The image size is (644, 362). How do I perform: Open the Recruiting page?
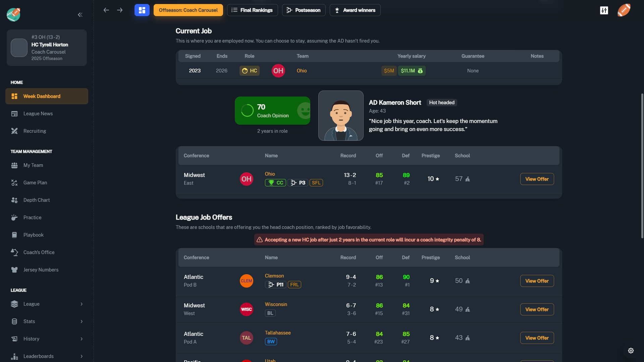[35, 131]
